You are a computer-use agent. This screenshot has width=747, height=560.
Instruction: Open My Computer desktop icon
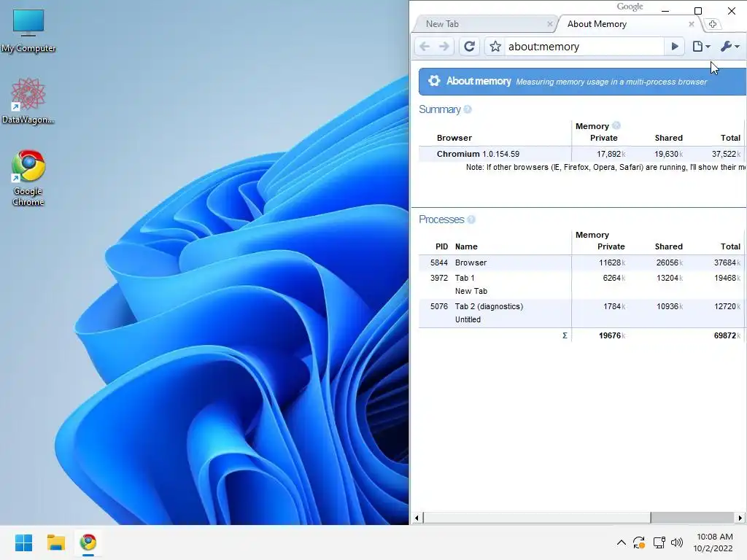coord(28,31)
